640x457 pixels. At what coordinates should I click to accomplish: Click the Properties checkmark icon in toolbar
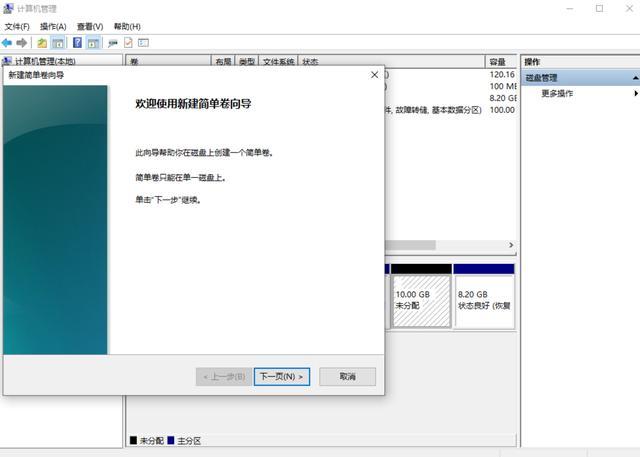(127, 43)
